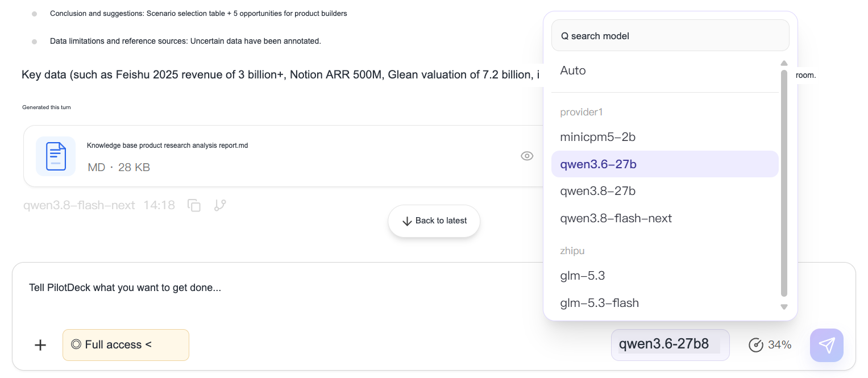Click the branch conversation icon
This screenshot has width=868, height=378.
coord(220,205)
